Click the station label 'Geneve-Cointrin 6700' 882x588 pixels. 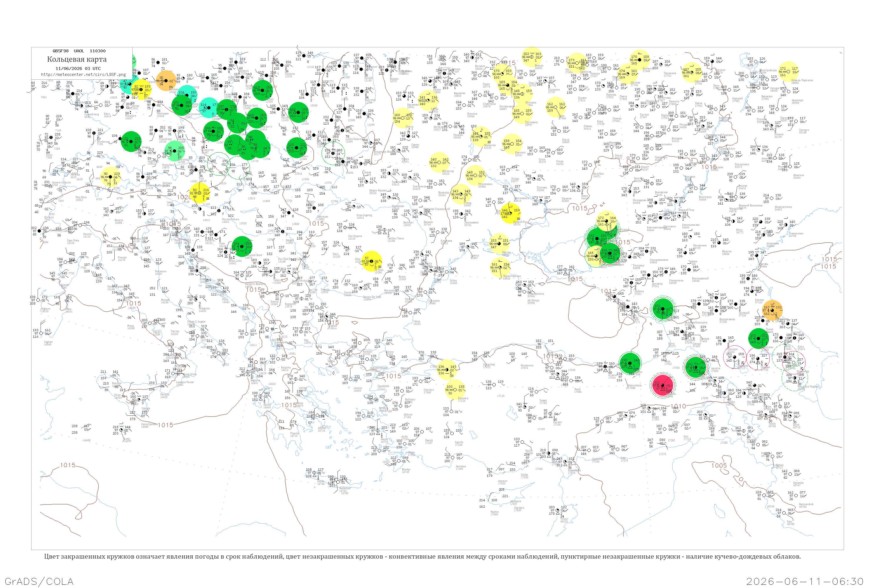tap(61, 184)
